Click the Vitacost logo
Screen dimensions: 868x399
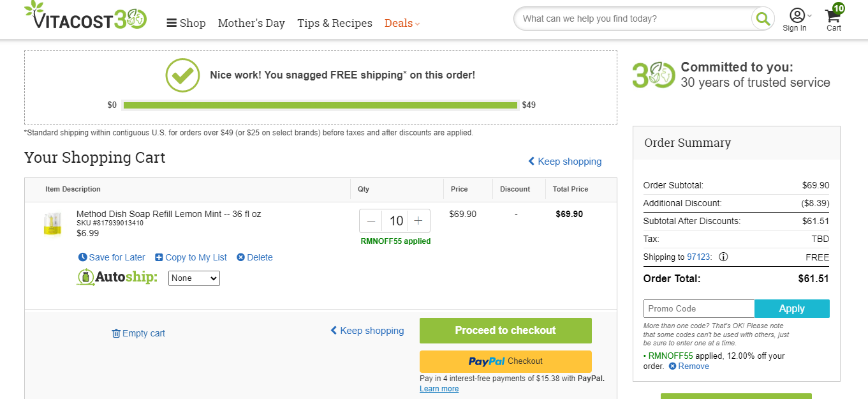pyautogui.click(x=85, y=16)
